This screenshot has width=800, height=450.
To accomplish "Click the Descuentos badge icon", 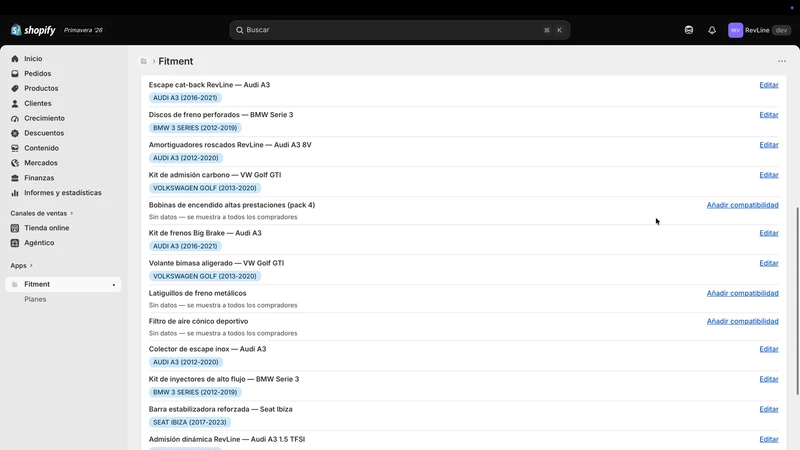I will pos(15,133).
